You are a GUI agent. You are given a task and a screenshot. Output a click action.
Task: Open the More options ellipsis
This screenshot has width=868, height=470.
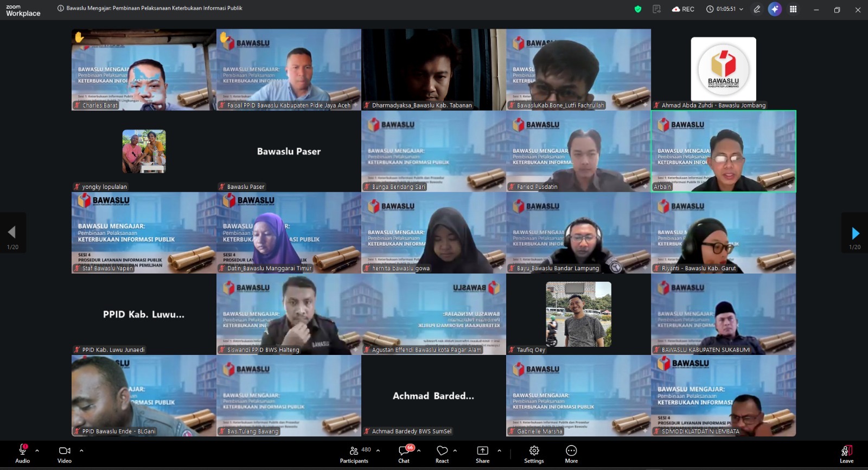click(x=571, y=454)
